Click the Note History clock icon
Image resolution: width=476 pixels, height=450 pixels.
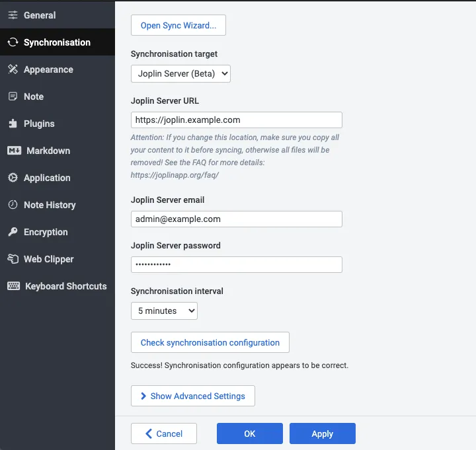(13, 205)
